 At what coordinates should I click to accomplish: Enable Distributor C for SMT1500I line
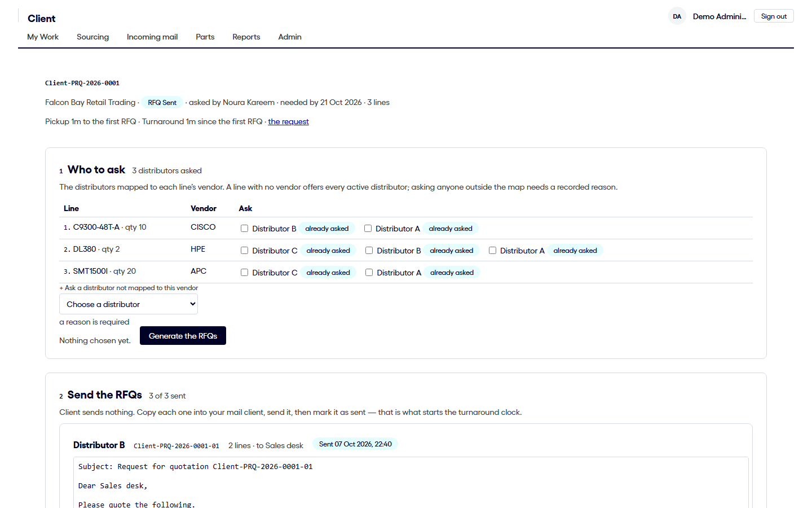pyautogui.click(x=245, y=273)
